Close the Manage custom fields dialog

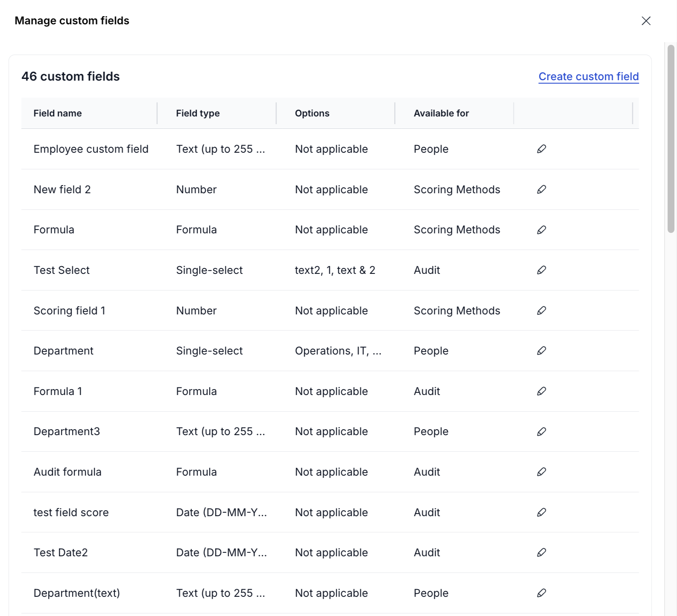(x=646, y=21)
